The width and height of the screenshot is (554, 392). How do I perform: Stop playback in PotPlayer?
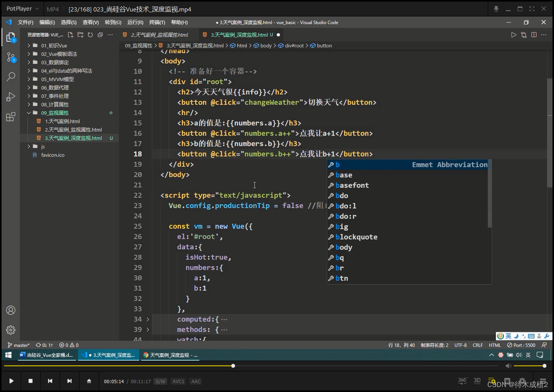[31, 381]
